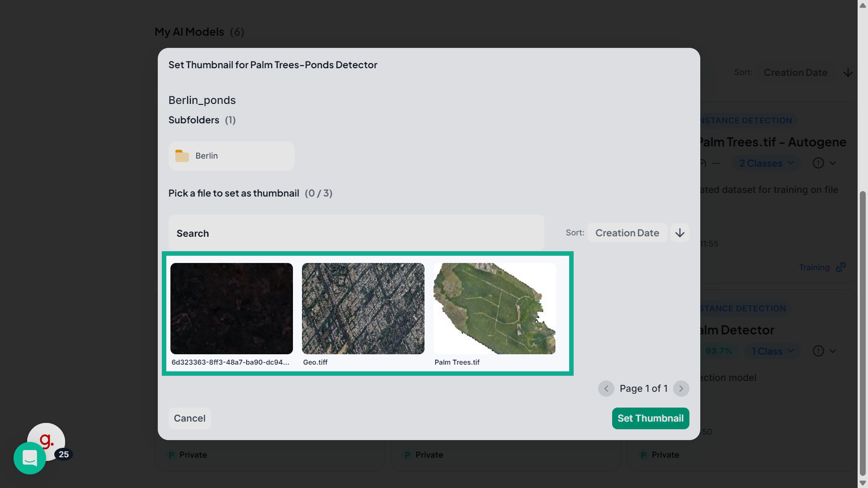Expand chevron beside info icon on Autogene card
Viewport: 868px width, 488px height.
click(x=833, y=163)
